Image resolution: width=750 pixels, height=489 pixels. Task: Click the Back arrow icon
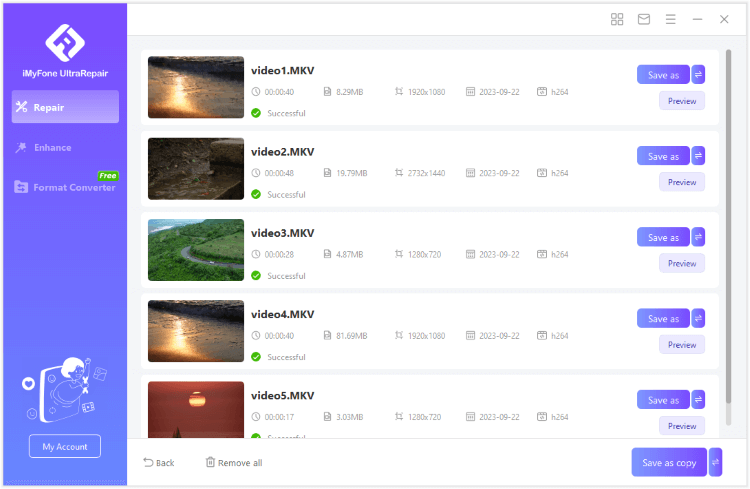click(148, 462)
